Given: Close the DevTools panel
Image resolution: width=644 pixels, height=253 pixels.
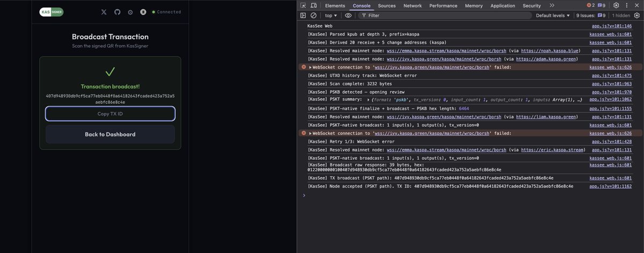Looking at the screenshot, I should pyautogui.click(x=637, y=5).
